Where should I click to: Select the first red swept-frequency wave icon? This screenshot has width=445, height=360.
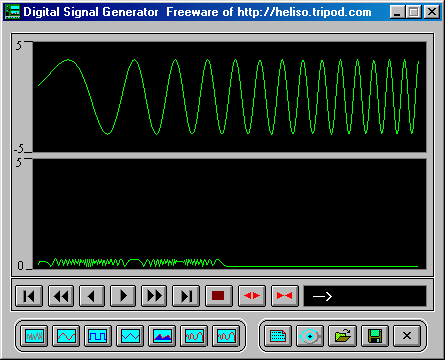[x=194, y=336]
